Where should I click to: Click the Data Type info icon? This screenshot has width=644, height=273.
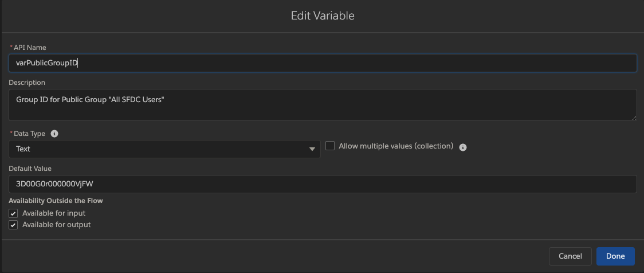coord(54,134)
